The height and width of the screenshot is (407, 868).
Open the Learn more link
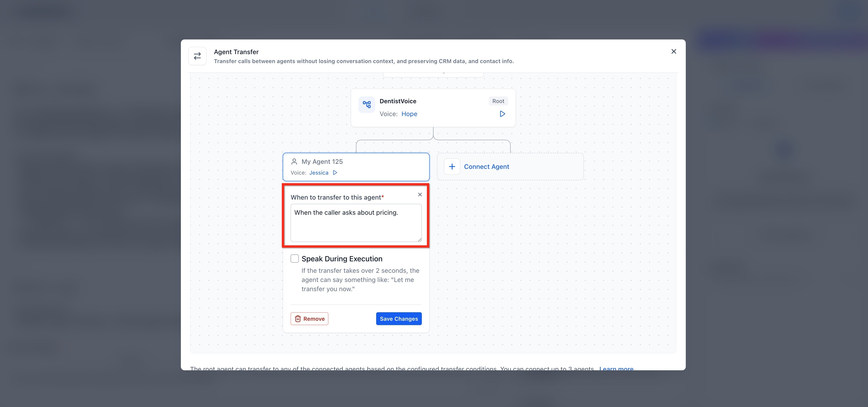pos(616,369)
